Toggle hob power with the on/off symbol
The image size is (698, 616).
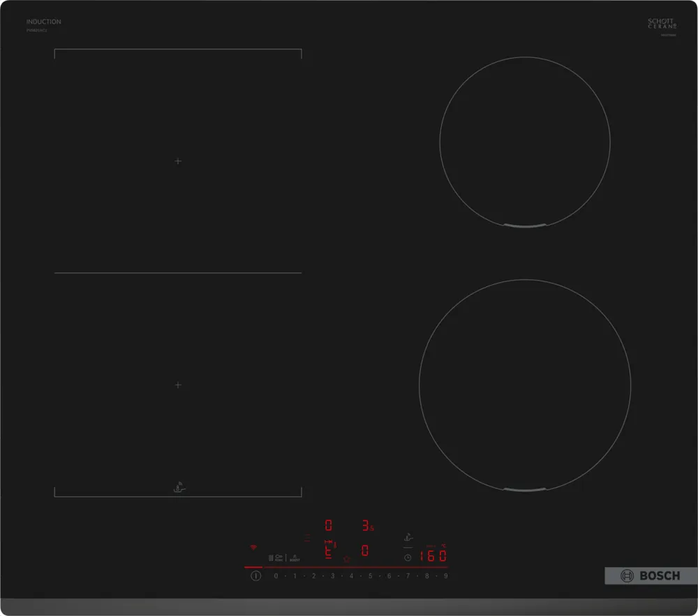(255, 575)
